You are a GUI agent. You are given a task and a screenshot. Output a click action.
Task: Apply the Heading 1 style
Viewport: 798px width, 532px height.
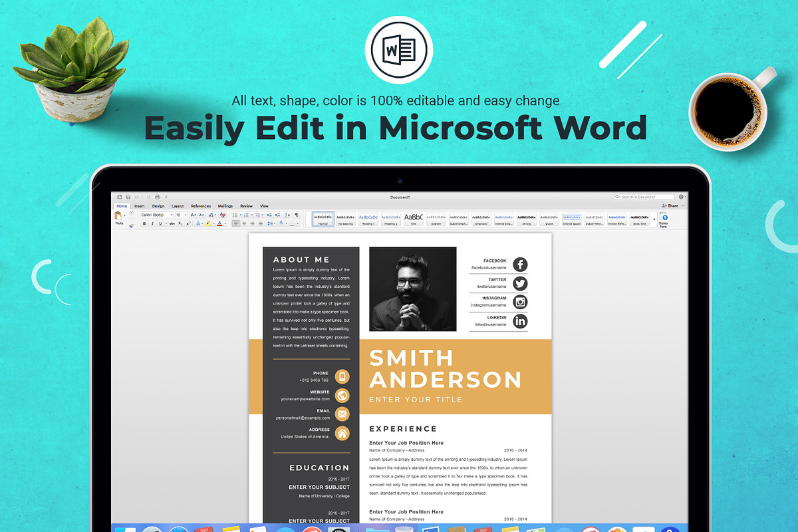368,218
